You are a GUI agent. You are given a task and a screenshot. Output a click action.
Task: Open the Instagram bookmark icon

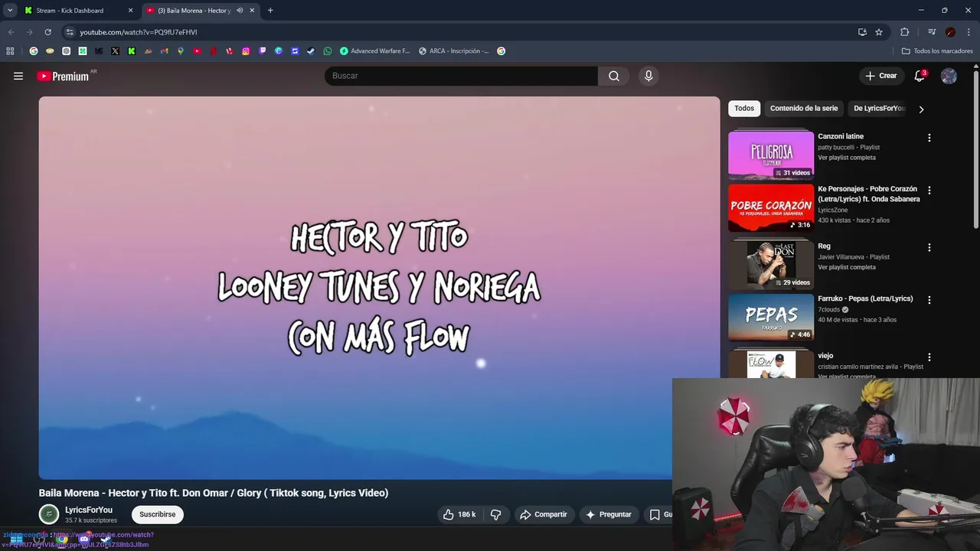point(246,51)
